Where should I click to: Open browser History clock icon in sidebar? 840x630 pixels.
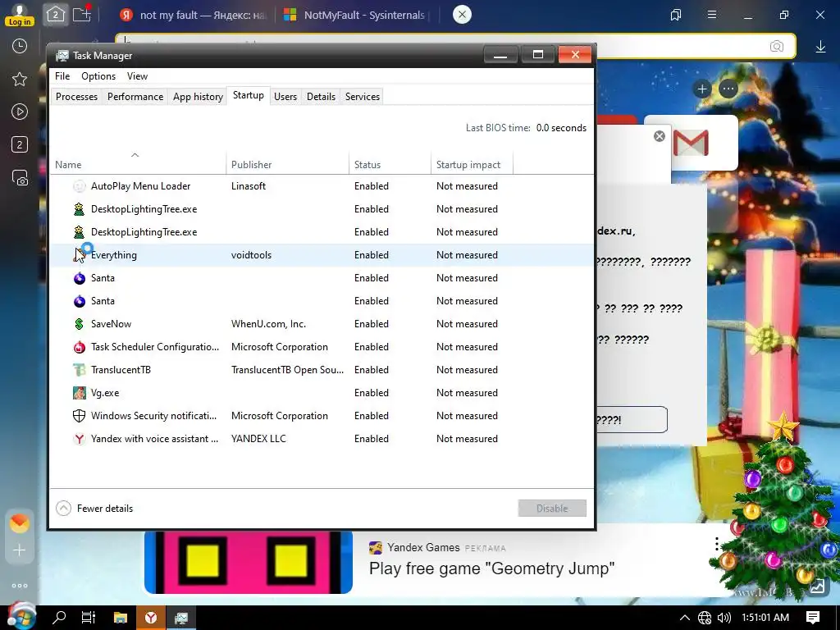point(20,47)
